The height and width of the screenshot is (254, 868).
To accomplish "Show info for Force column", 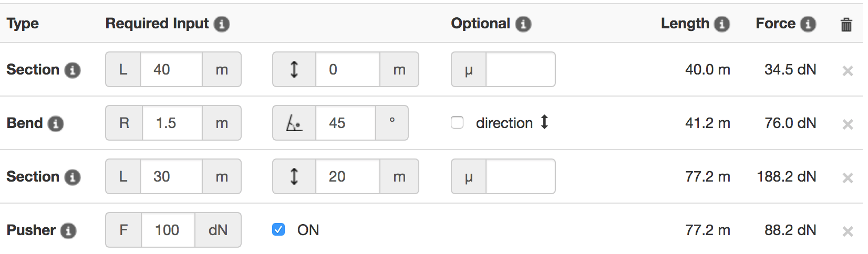I will pyautogui.click(x=808, y=24).
